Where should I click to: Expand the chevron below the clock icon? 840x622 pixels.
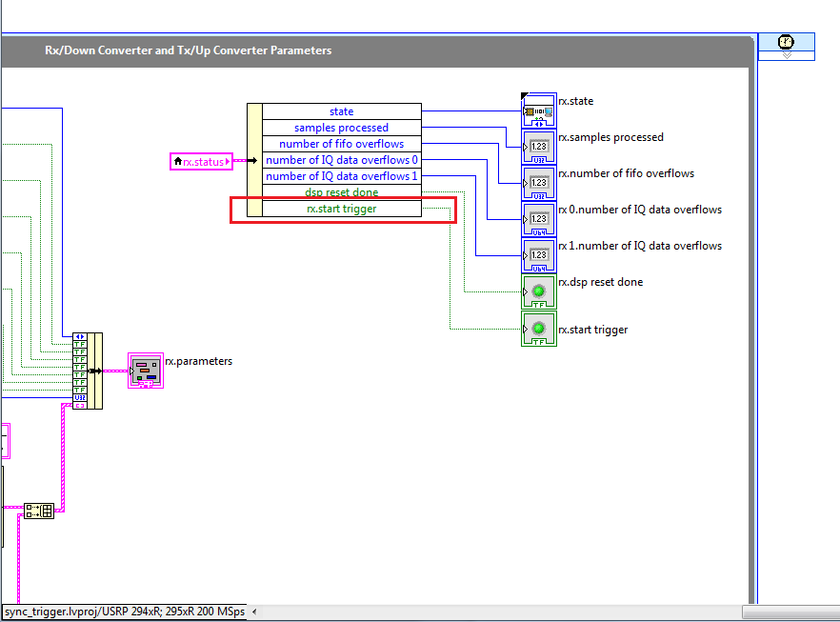tap(786, 54)
